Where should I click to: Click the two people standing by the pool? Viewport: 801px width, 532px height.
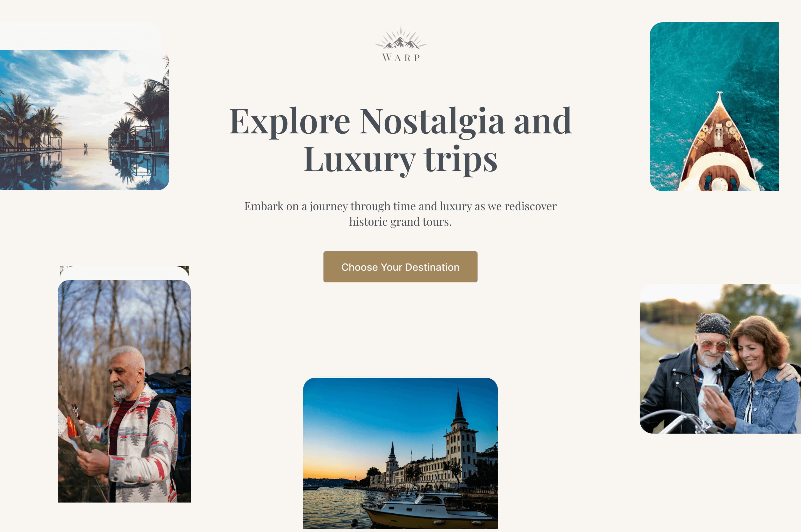(x=86, y=146)
